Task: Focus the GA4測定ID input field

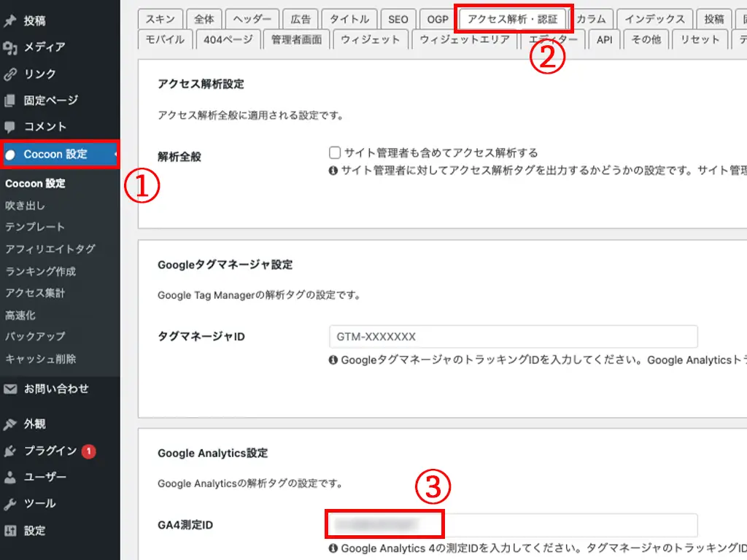Action: (x=513, y=525)
